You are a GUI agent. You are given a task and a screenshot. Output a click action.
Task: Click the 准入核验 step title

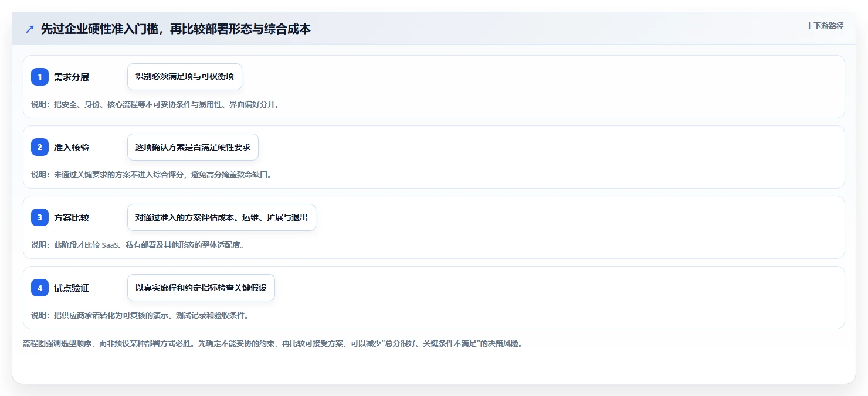pyautogui.click(x=72, y=147)
